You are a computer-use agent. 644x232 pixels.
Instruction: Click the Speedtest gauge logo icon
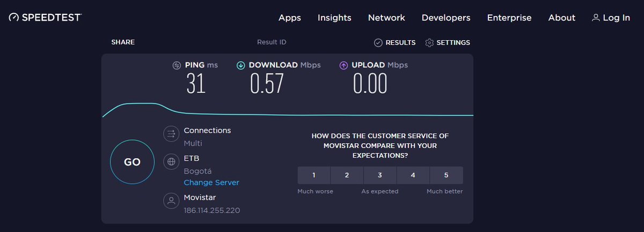click(14, 18)
